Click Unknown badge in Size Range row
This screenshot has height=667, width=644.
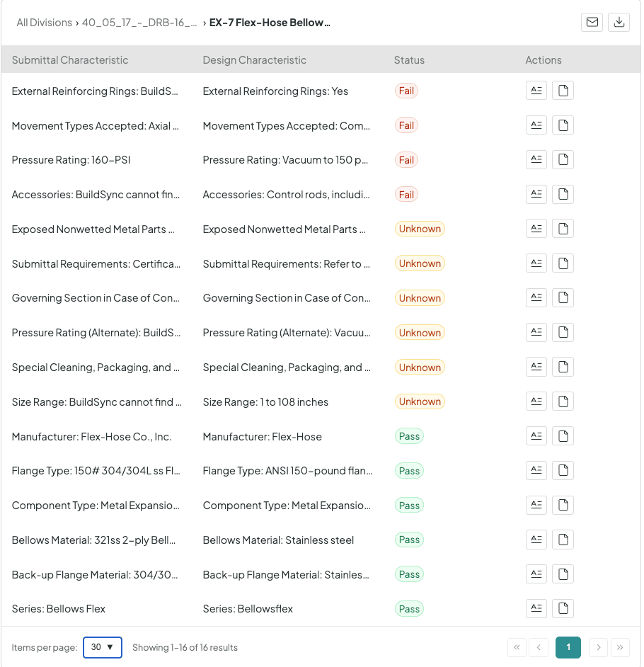pyautogui.click(x=420, y=401)
